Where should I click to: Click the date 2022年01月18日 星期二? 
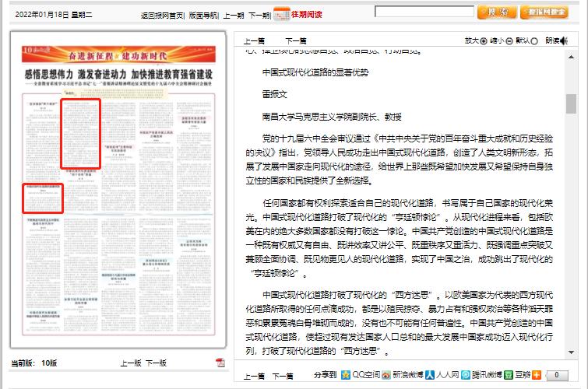[53, 15]
